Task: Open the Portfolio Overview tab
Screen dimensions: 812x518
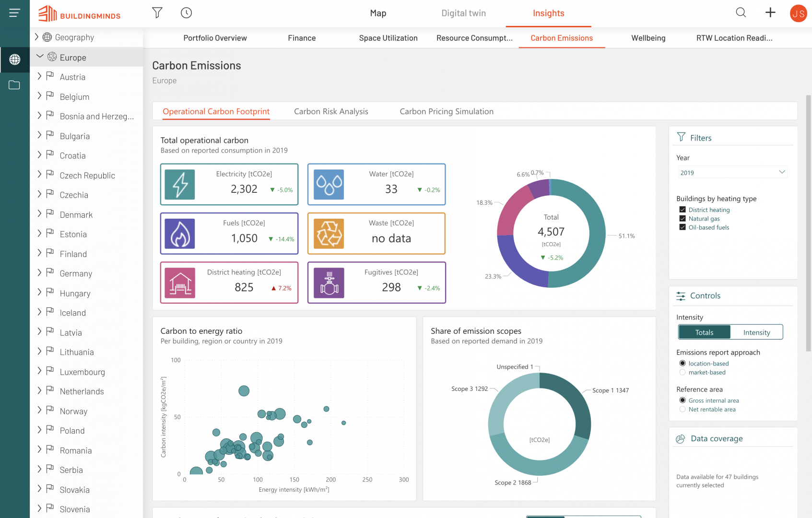Action: coord(215,38)
